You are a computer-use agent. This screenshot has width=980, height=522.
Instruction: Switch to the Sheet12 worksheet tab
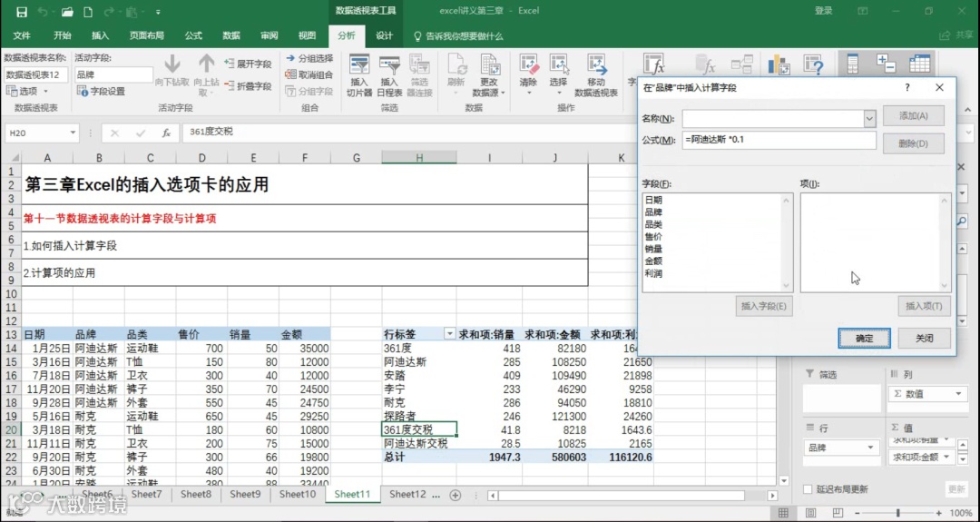pyautogui.click(x=407, y=495)
